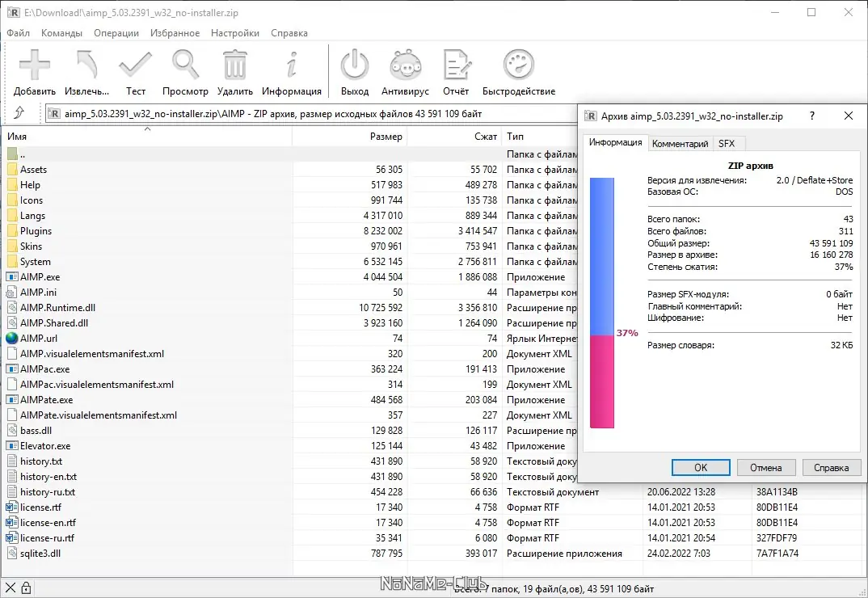
Task: Launch the Быстродействие benchmark icon
Action: coord(519,65)
